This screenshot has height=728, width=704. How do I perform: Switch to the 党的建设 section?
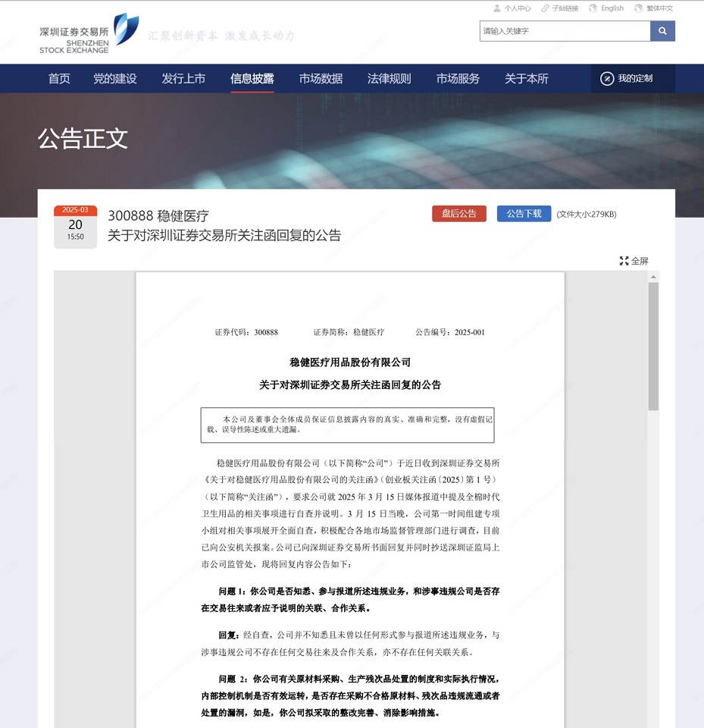pos(114,78)
